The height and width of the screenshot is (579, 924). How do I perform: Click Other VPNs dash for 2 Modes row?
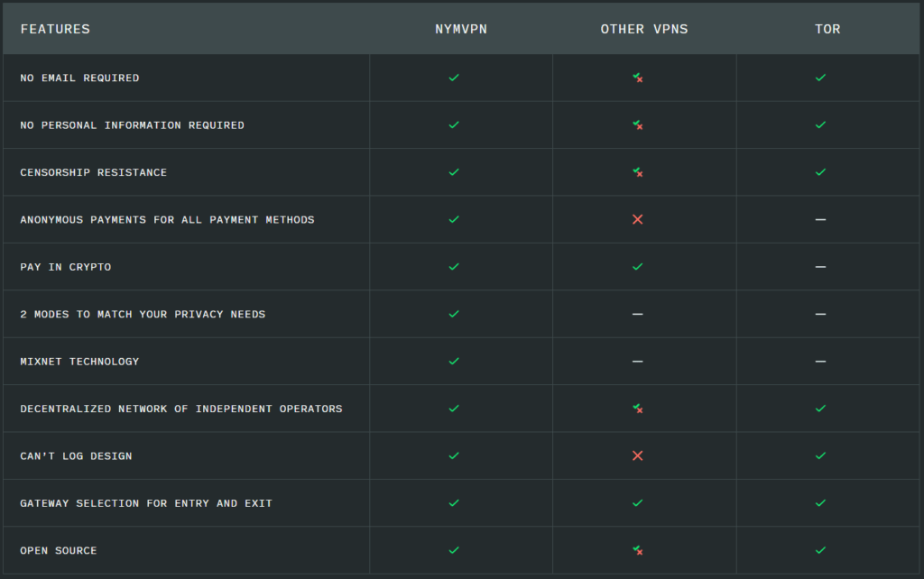coord(638,314)
